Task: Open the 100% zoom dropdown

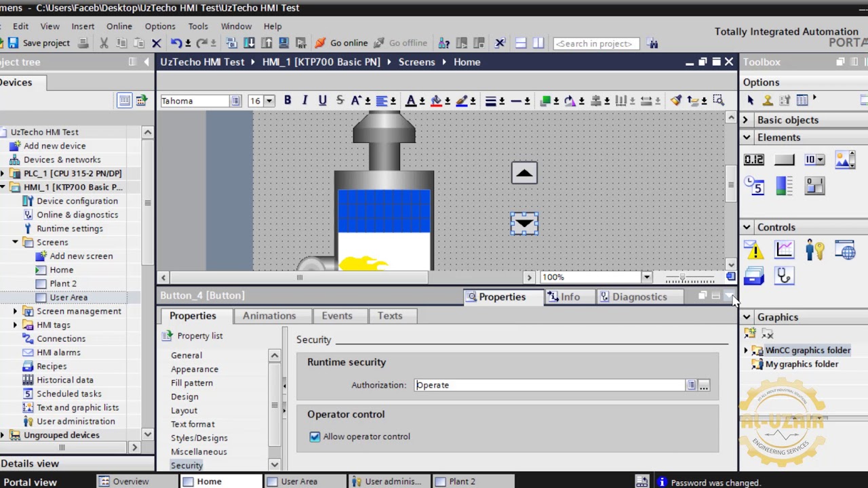Action: (646, 277)
